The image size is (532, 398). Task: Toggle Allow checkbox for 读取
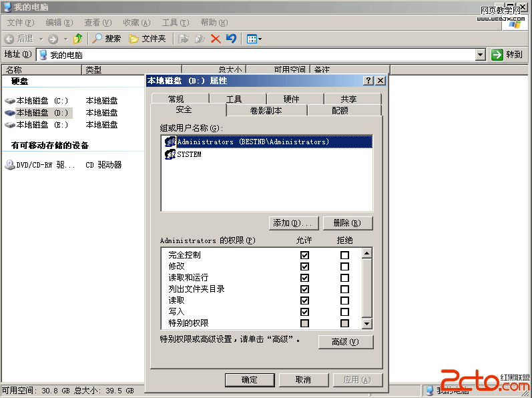[304, 301]
